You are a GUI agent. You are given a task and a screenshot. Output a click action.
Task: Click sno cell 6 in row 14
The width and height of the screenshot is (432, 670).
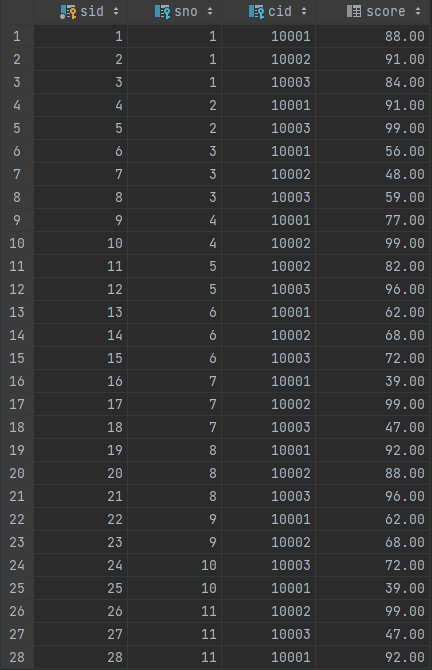(x=174, y=335)
